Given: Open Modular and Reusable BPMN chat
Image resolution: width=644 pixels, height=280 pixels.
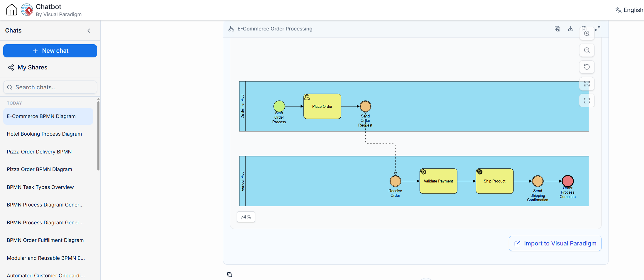Looking at the screenshot, I should click(x=48, y=258).
